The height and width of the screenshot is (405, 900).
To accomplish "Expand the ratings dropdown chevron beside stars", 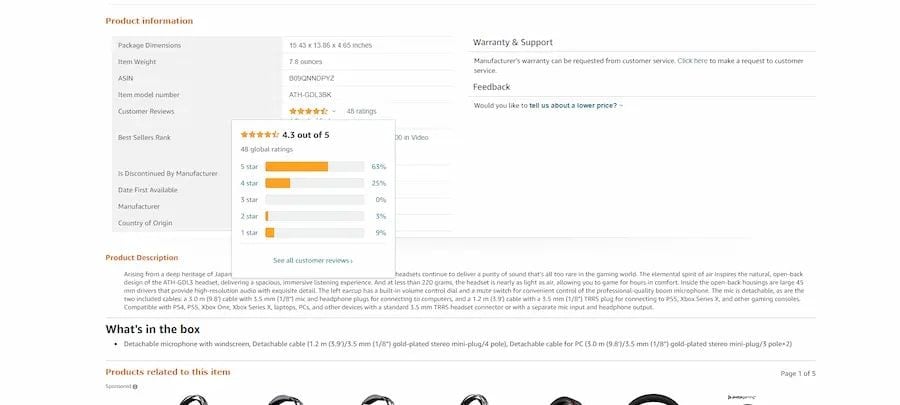I will (334, 111).
